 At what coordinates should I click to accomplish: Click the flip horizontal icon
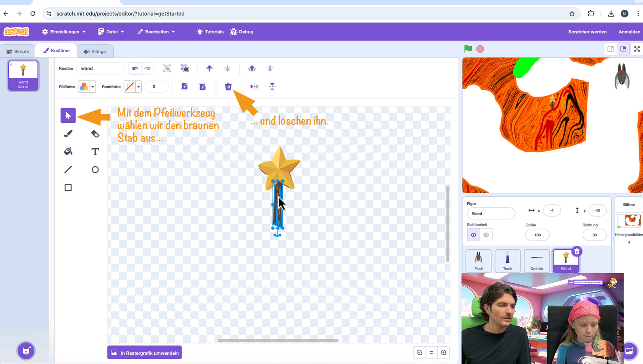tap(254, 87)
